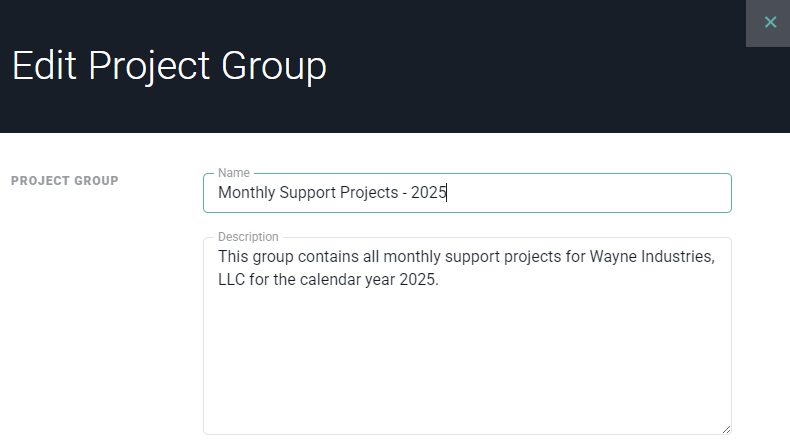Click into the Name input field
This screenshot has width=790, height=444.
tap(466, 193)
